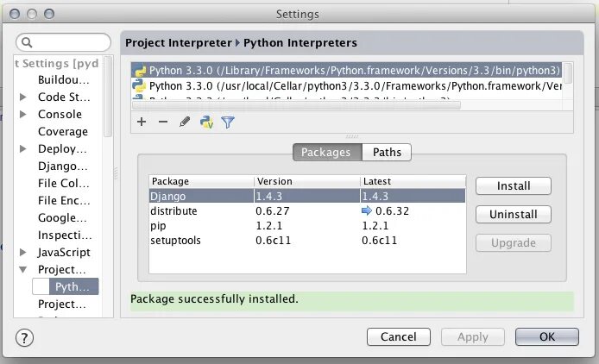Select the first Python 3.3.0 Library interpreter

(345, 70)
